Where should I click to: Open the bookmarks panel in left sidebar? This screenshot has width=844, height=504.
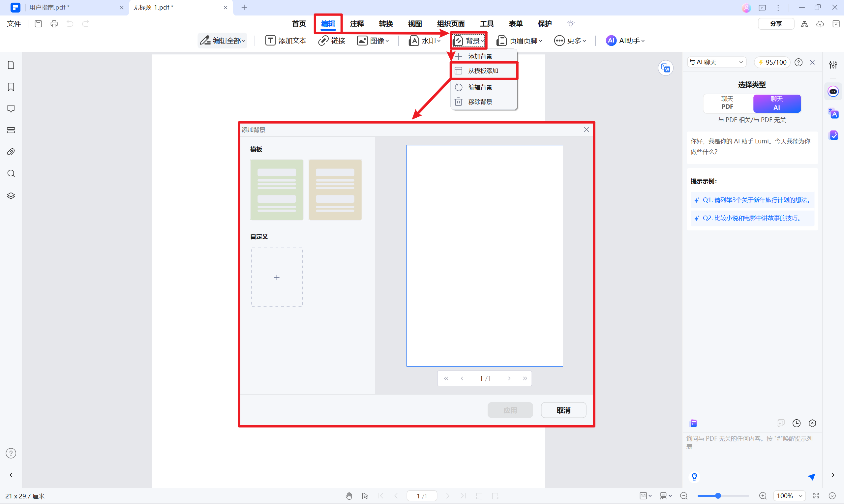11,87
